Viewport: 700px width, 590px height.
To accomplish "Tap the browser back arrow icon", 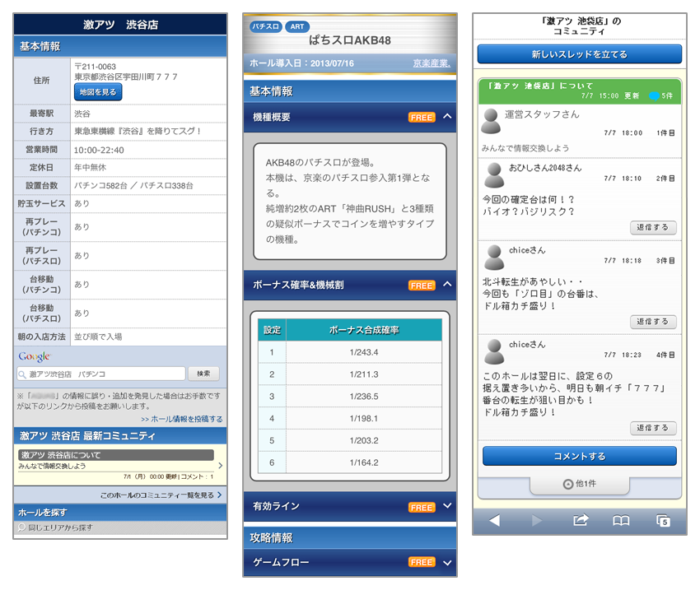I will 494,520.
